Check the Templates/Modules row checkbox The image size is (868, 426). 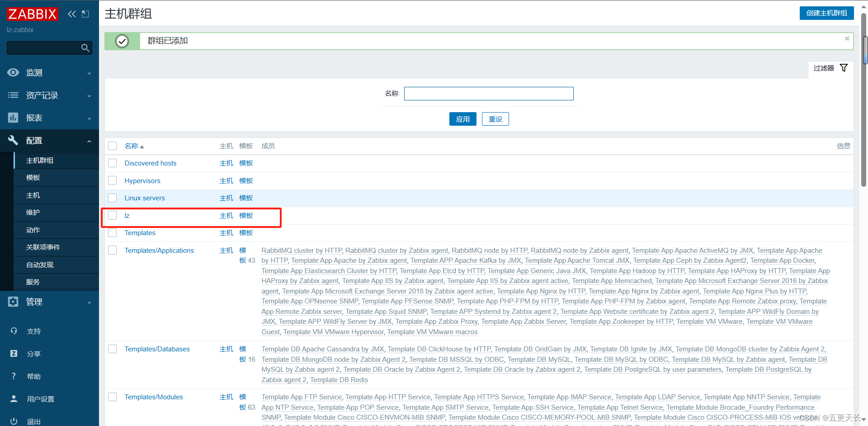tap(113, 397)
